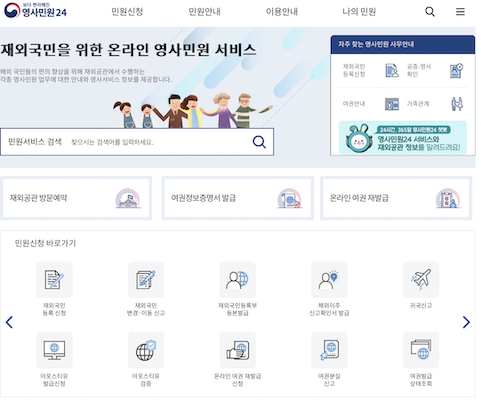The height and width of the screenshot is (400, 481).
Task: Select 가족관계 family icon in quick panel
Action: coord(457,104)
